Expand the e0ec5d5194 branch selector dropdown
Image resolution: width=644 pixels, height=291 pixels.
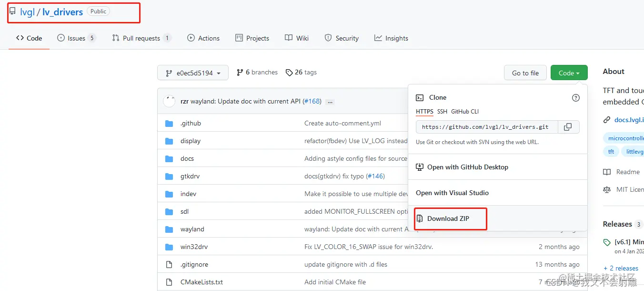[x=193, y=73]
